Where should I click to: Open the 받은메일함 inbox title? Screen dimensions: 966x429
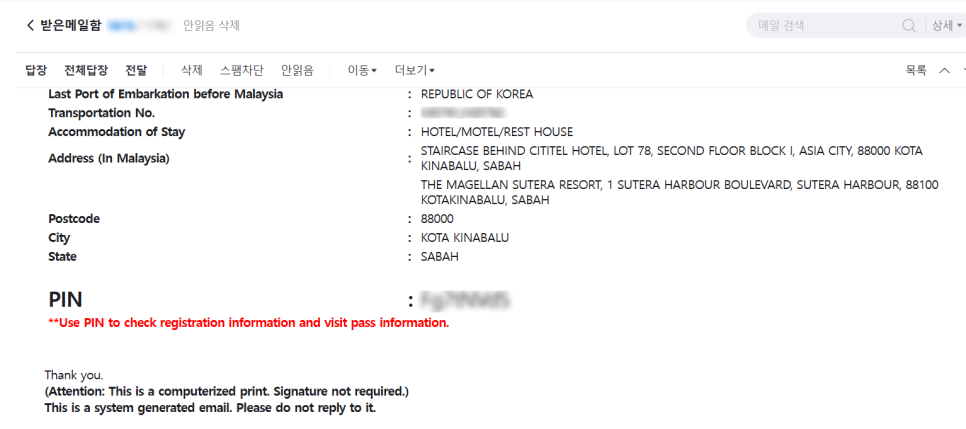coord(71,26)
